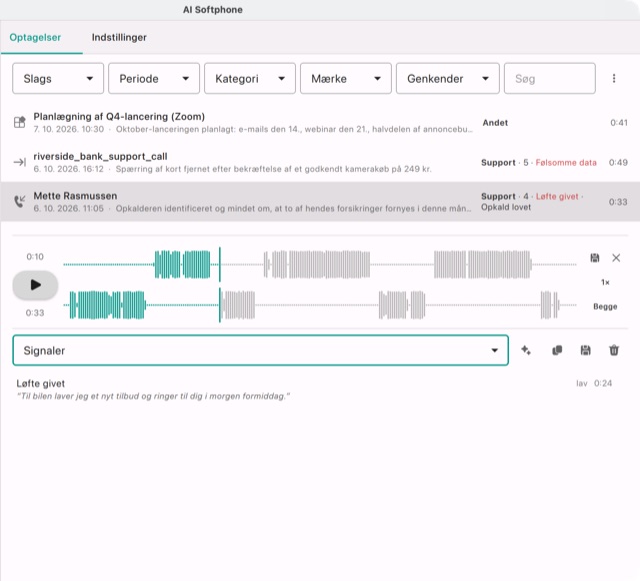Screen dimensions: 640x581
Task: Click the save icon beside the trash
Action: coord(585,350)
